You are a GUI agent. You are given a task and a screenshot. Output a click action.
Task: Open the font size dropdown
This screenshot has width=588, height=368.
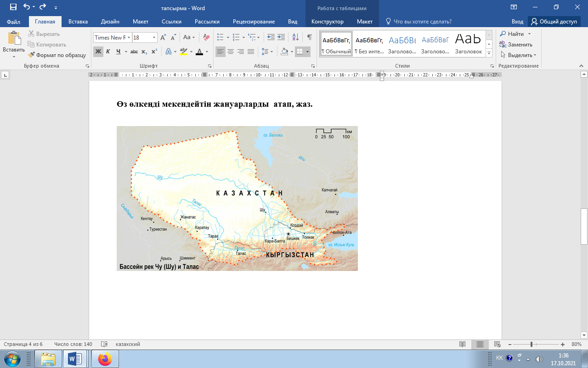(x=154, y=38)
